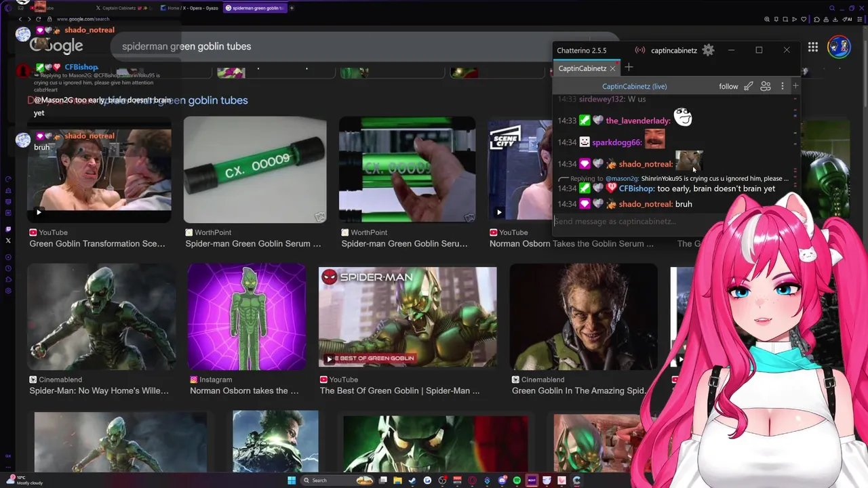Click the Google search box text
The image size is (868, 488).
(x=186, y=46)
